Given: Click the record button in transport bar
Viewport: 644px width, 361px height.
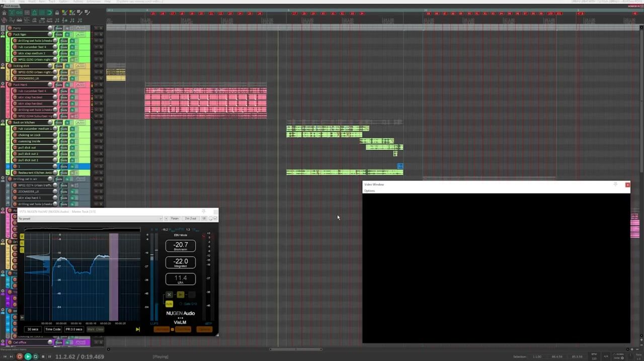Looking at the screenshot, I should (x=20, y=356).
